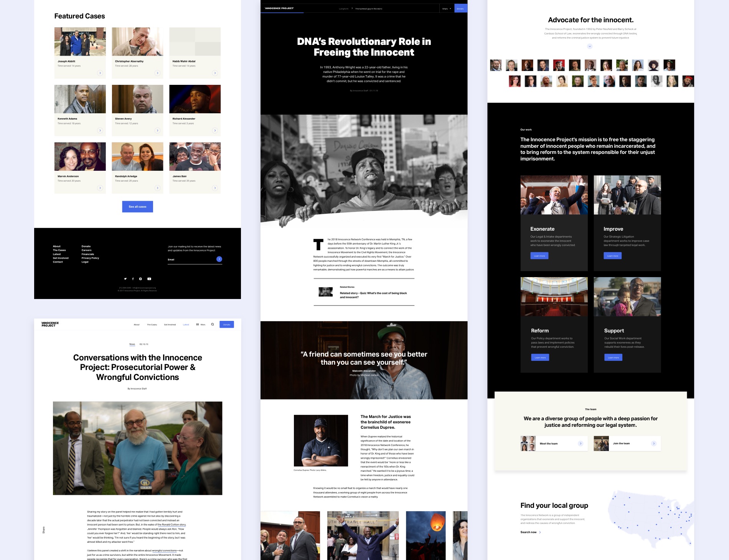This screenshot has height=560, width=729.
Task: Click the search magnifier icon in navbar
Action: [213, 324]
